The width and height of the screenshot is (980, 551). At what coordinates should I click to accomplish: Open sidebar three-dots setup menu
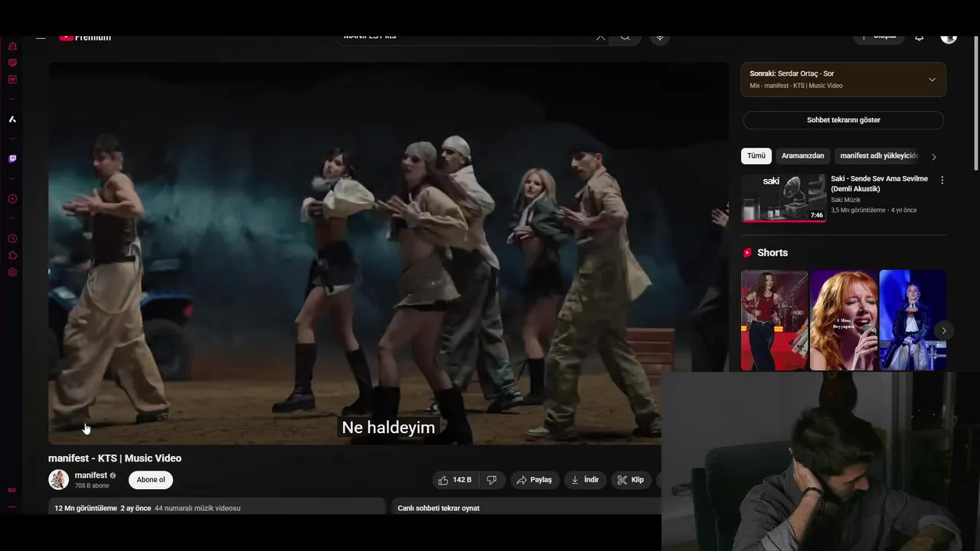(12, 507)
